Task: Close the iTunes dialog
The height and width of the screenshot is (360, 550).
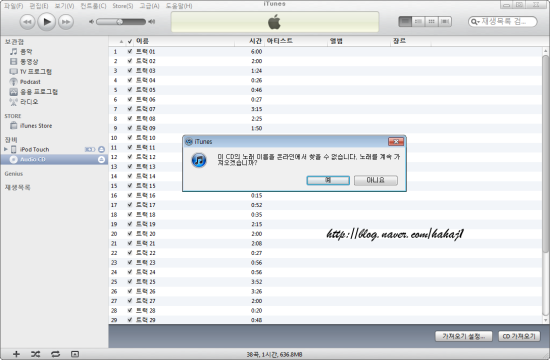Action: 396,141
